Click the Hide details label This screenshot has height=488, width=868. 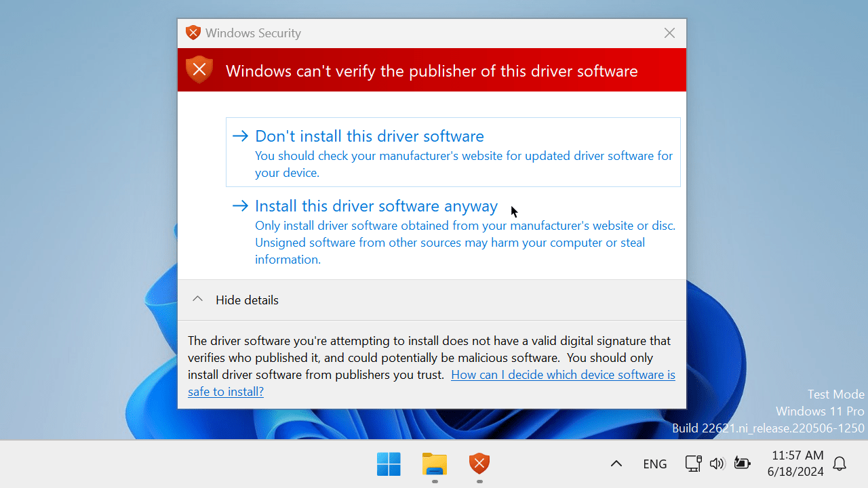pos(247,300)
